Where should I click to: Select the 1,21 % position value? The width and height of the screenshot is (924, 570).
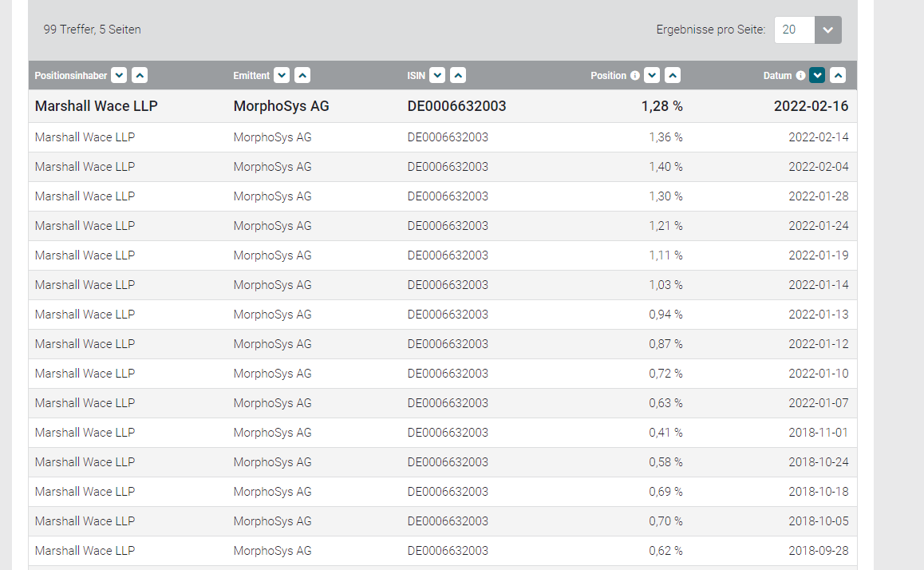pos(666,226)
